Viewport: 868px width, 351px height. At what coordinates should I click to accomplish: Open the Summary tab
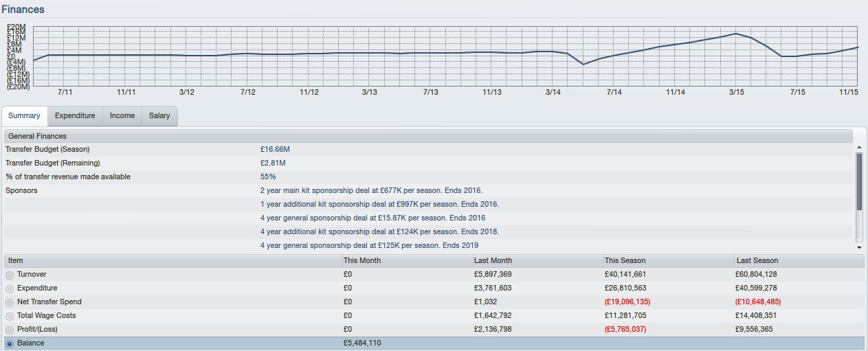(24, 116)
